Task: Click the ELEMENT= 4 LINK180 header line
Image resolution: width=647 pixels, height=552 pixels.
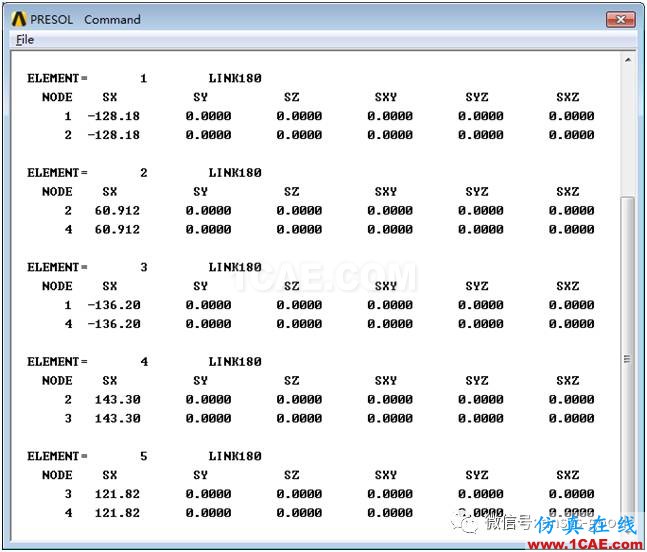Action: 144,361
